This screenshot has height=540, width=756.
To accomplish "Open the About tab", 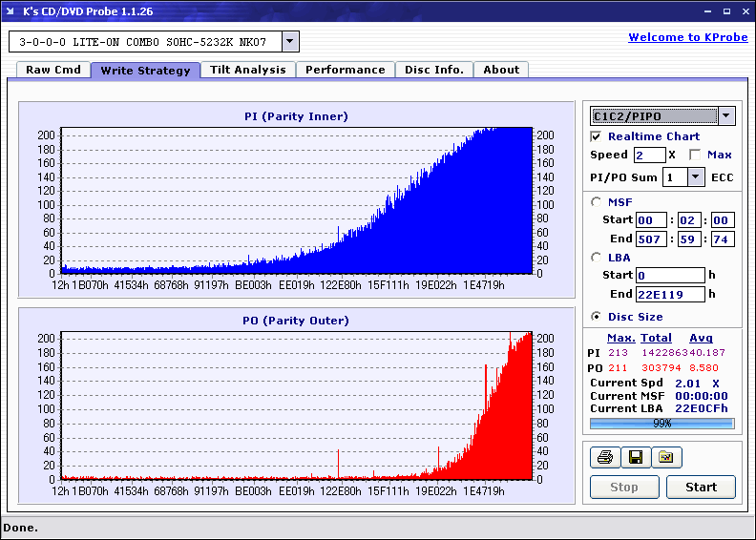I will point(501,70).
